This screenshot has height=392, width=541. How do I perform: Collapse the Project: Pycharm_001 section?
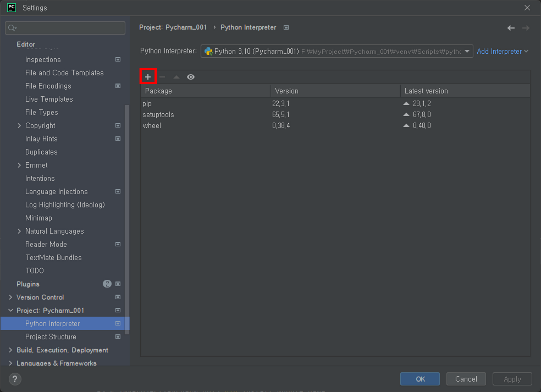coord(11,310)
